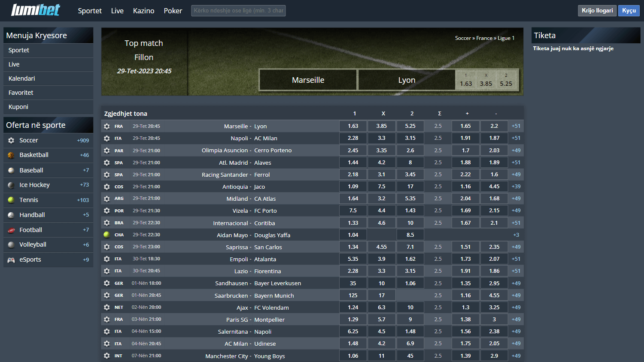Viewport: 644px width, 362px height.
Task: Click the eSports gamepad icon
Action: tap(11, 259)
